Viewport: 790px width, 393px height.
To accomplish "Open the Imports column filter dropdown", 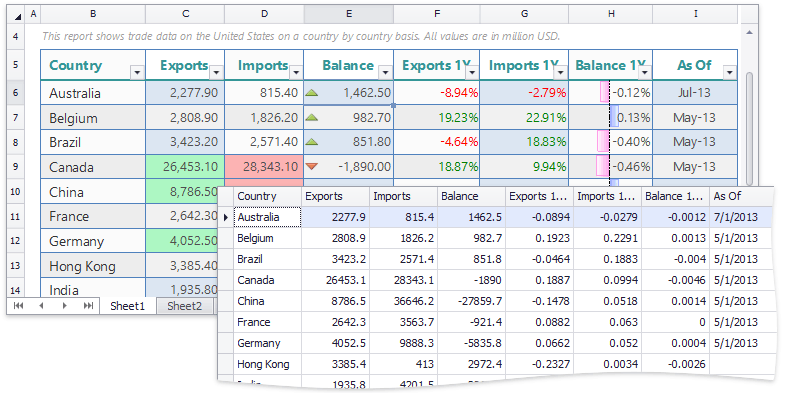I will [296, 73].
